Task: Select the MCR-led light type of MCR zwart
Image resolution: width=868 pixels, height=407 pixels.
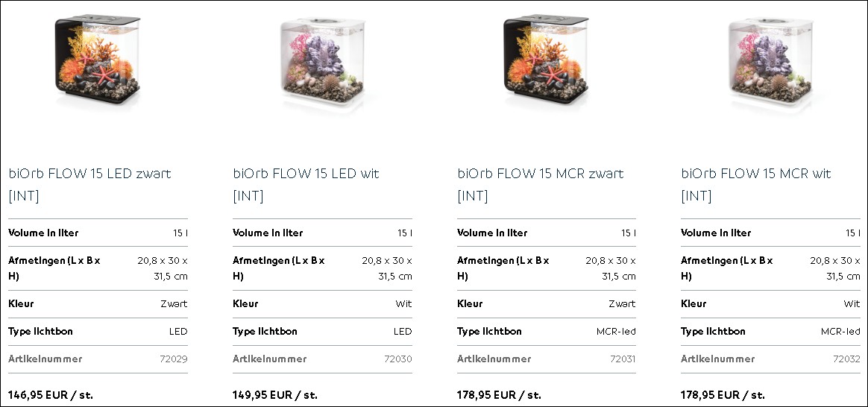Action: (616, 331)
